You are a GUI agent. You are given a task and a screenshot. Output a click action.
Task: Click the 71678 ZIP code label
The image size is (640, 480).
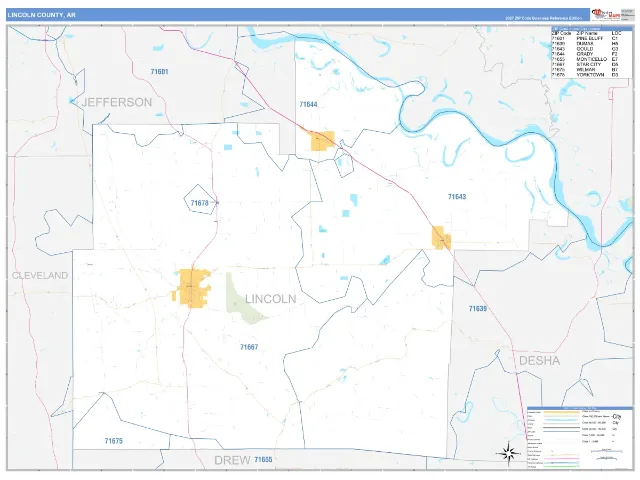pyautogui.click(x=200, y=203)
